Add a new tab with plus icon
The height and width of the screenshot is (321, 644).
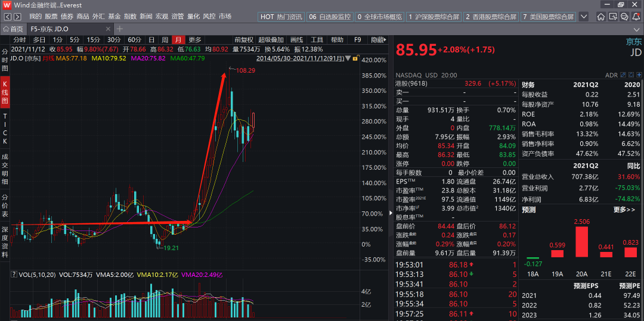click(x=119, y=29)
